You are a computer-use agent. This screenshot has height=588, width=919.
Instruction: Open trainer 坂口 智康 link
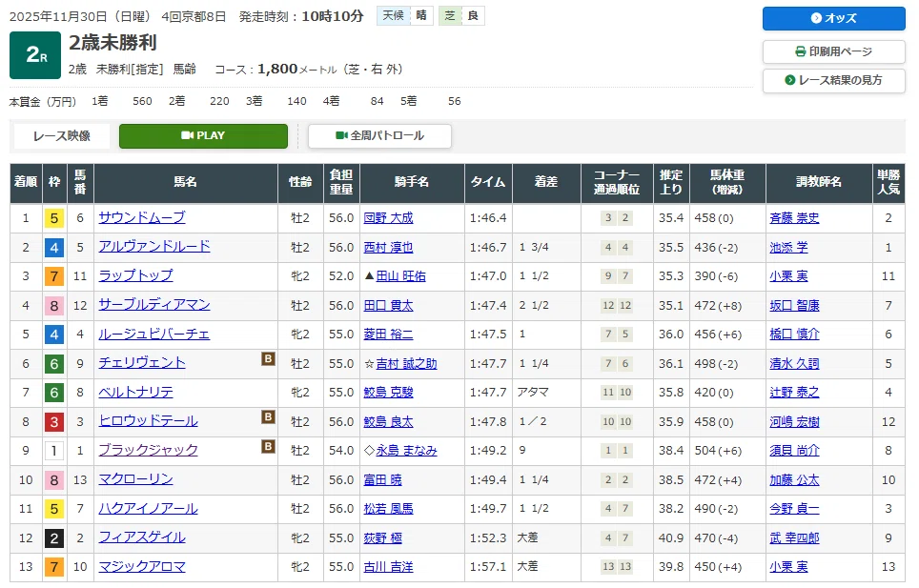pos(794,305)
